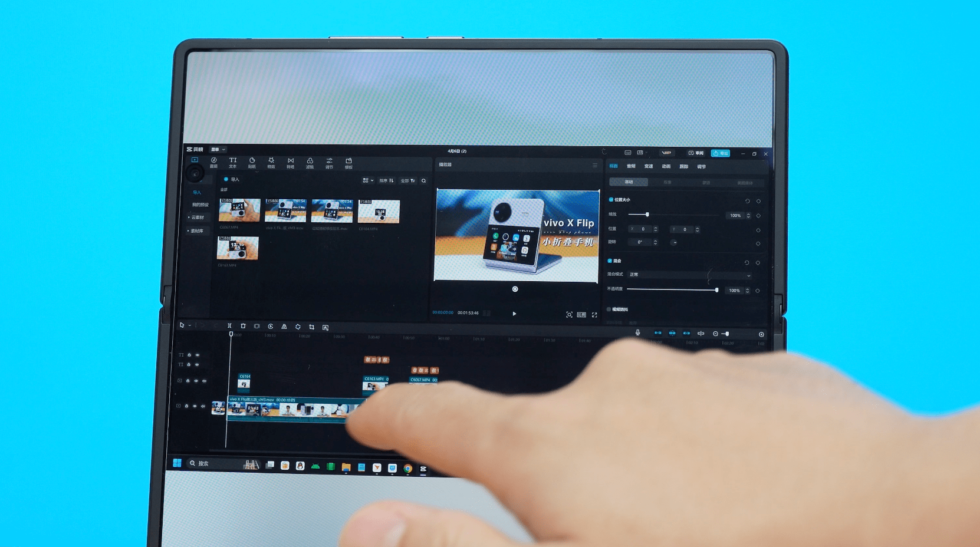Select the media tab icon in top toolbar
Viewport: 980px width, 547px height.
[x=195, y=160]
